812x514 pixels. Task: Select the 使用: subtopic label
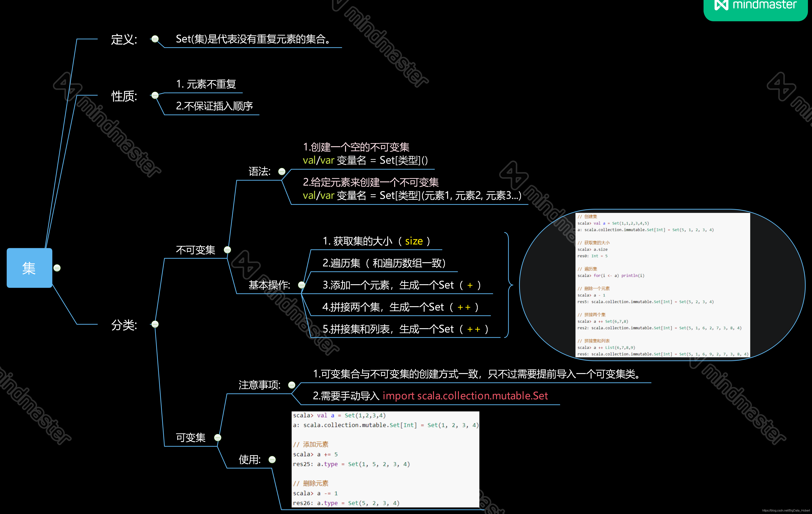point(250,460)
